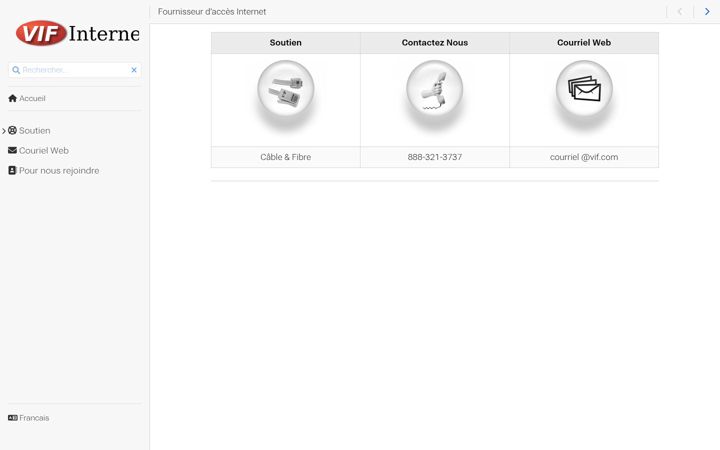Switch language via Français
The width and height of the screenshot is (720, 450).
(x=34, y=418)
